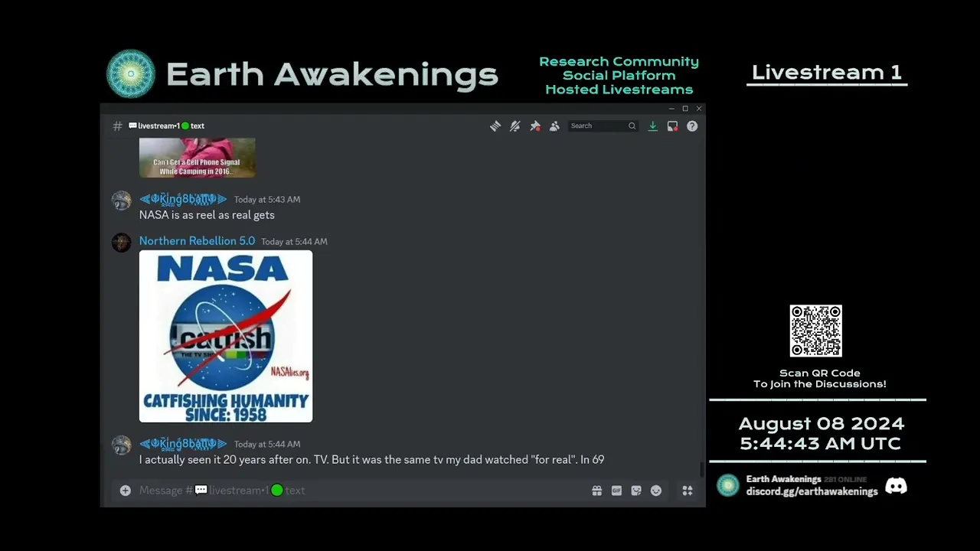Viewport: 980px width, 551px height.
Task: Click message 'I actually seen it 20 years after'
Action: click(371, 460)
